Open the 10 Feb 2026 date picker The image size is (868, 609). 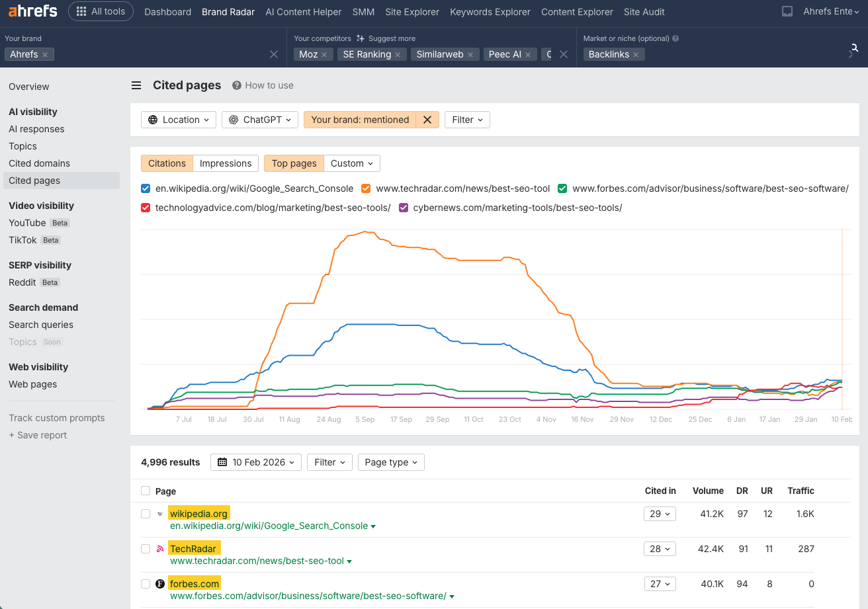click(x=255, y=462)
